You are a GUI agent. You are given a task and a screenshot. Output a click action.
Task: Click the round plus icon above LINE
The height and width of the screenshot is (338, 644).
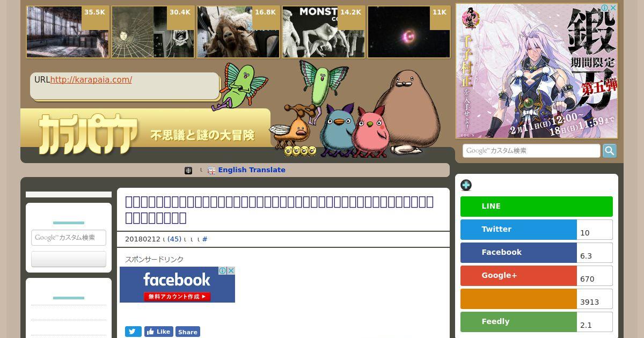[x=466, y=186]
